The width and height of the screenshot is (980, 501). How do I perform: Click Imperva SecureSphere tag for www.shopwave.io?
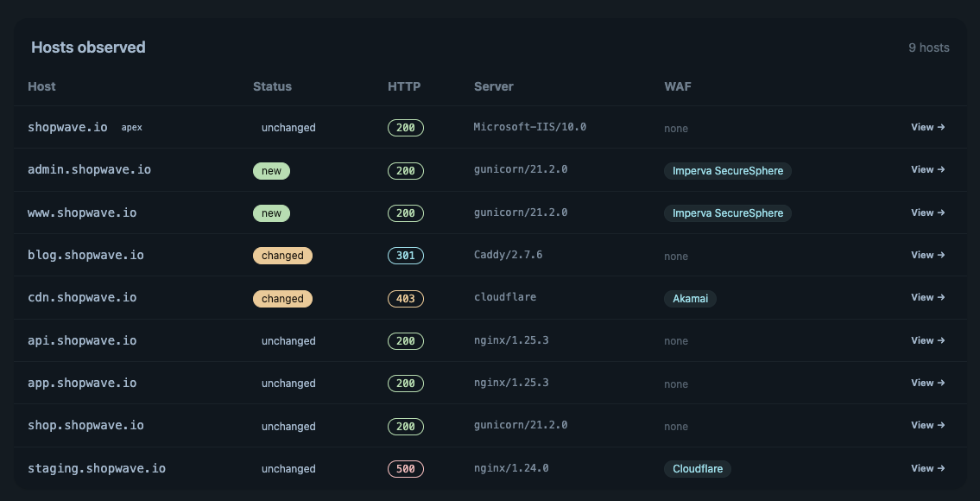pos(728,213)
